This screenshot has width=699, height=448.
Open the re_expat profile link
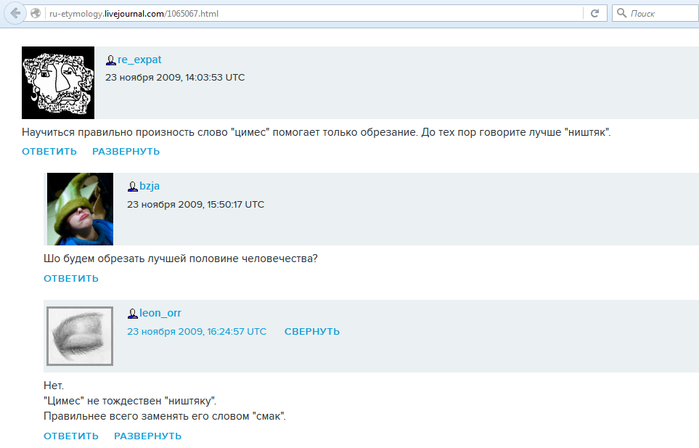(x=140, y=60)
